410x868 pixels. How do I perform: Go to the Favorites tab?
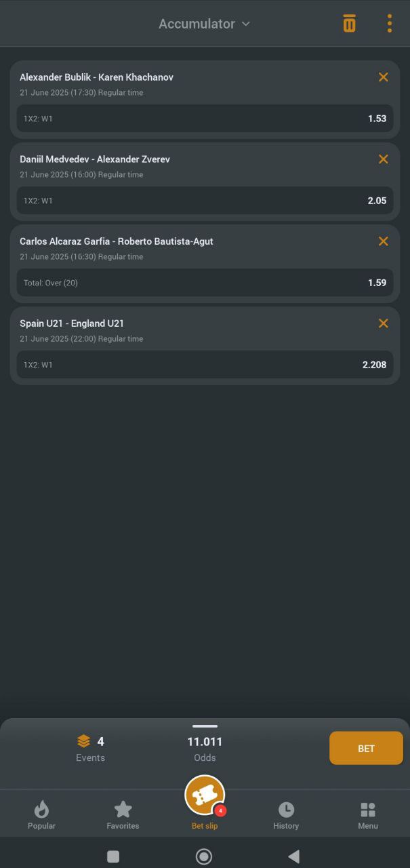(x=123, y=814)
